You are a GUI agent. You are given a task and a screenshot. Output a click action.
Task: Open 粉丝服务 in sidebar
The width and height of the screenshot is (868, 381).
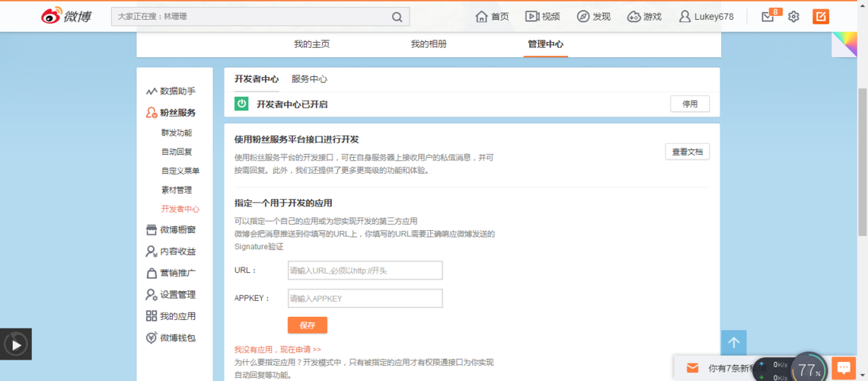171,113
